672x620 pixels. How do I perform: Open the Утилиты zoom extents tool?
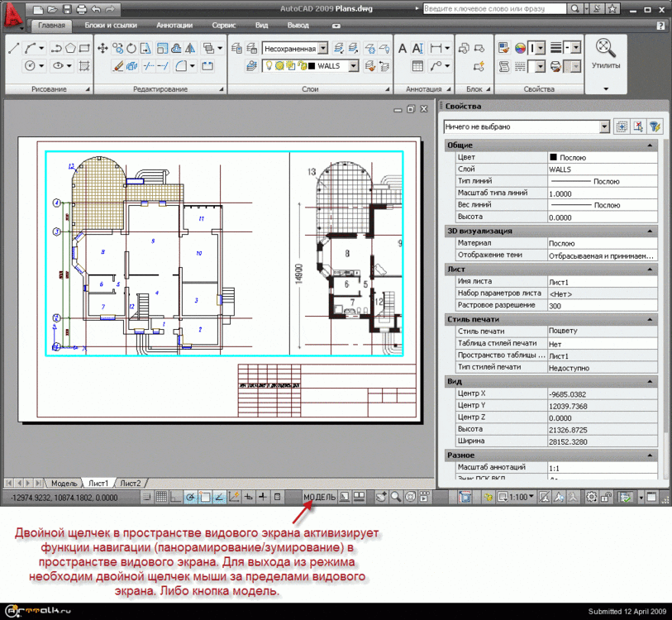pos(606,48)
